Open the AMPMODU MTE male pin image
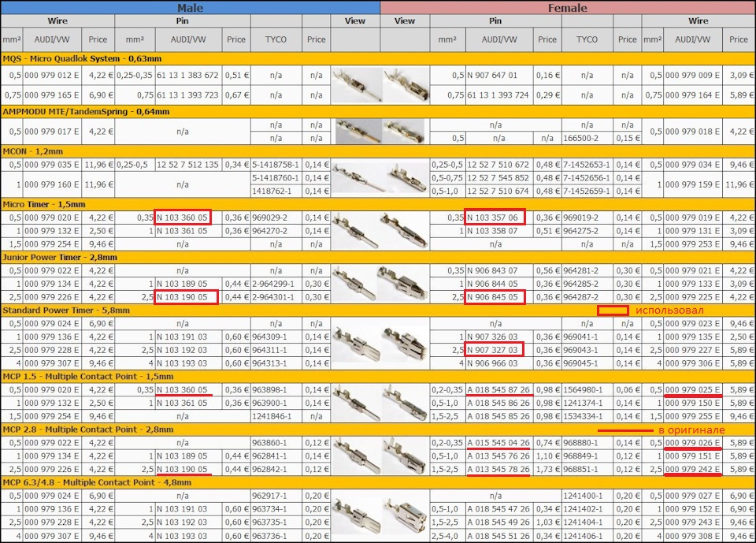The width and height of the screenshot is (756, 543). tap(358, 132)
